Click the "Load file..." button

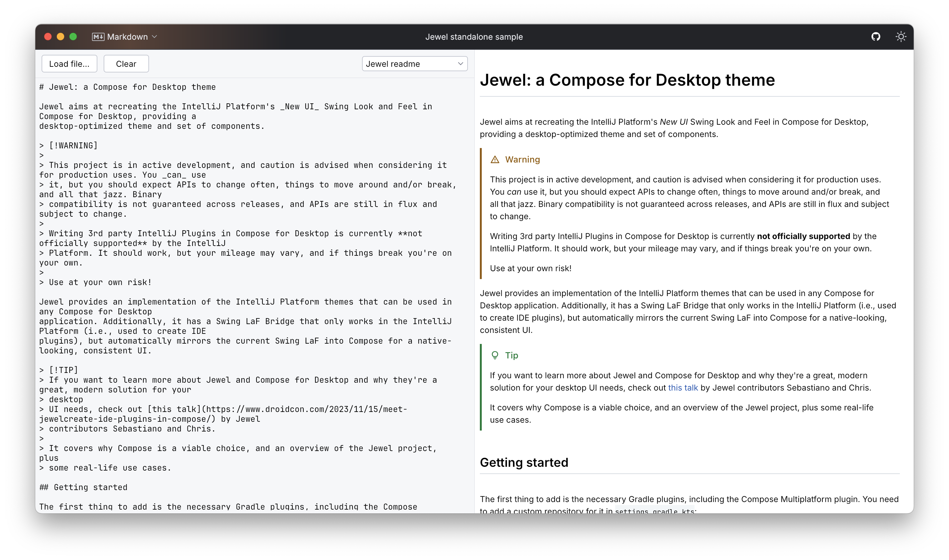coord(69,63)
